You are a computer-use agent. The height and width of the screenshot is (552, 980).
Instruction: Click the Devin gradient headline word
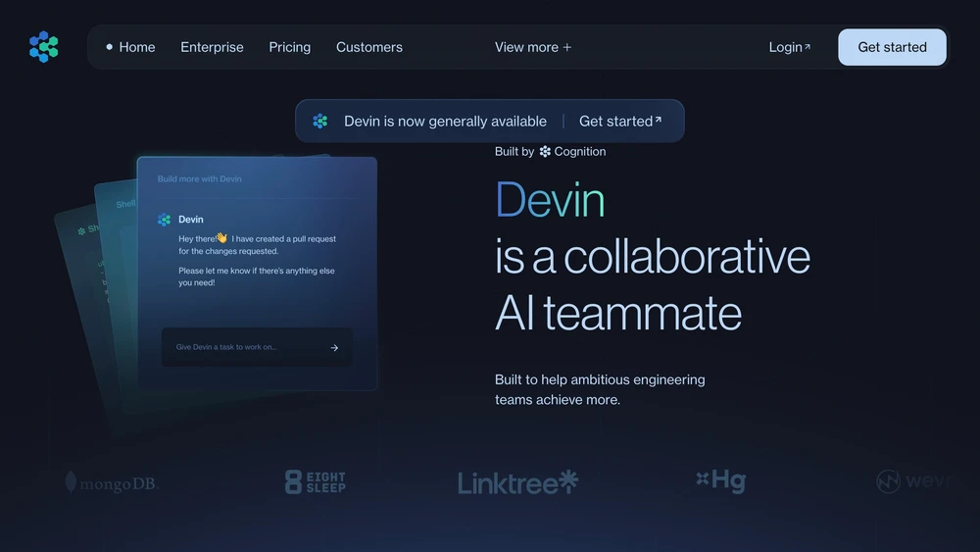550,199
